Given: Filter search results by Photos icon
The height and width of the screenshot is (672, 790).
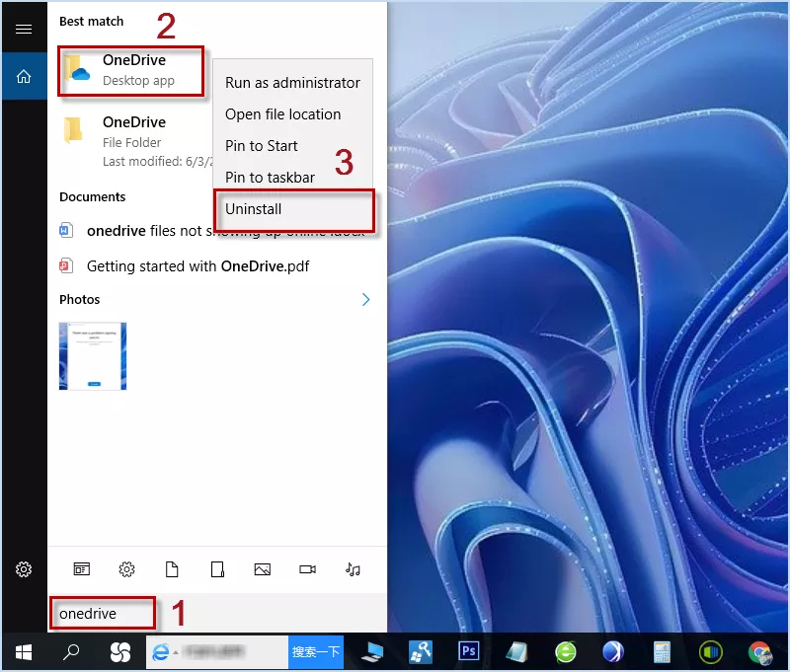Looking at the screenshot, I should coord(263,569).
